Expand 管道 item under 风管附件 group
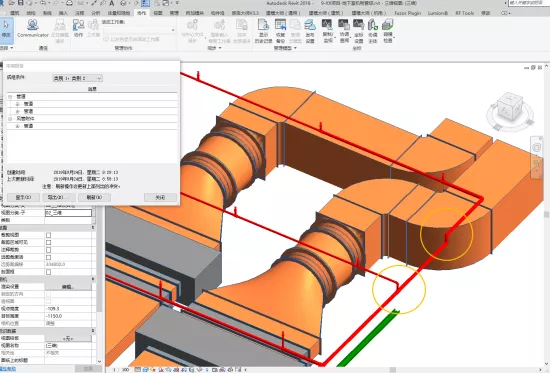The width and height of the screenshot is (550, 373). coord(17,126)
